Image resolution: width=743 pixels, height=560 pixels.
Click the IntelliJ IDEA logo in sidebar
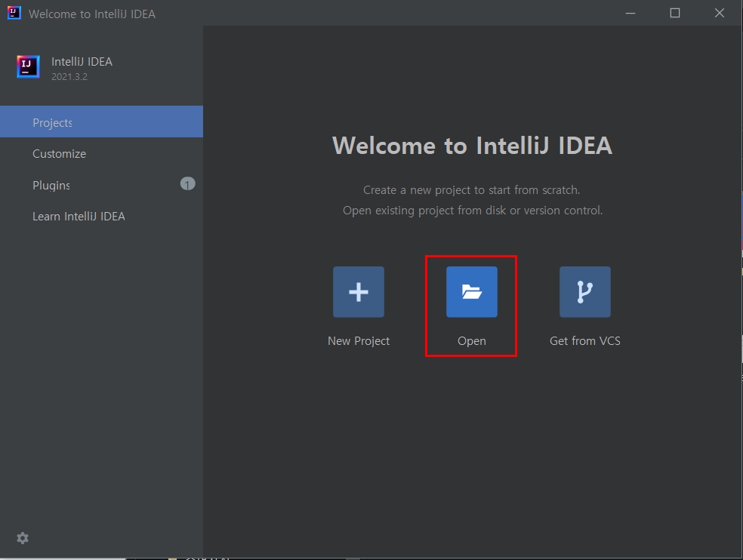pos(28,67)
